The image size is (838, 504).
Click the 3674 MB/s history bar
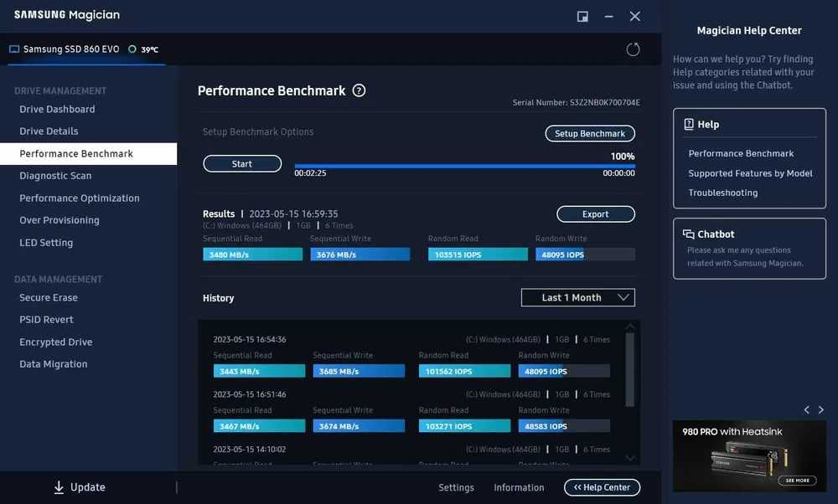[359, 426]
